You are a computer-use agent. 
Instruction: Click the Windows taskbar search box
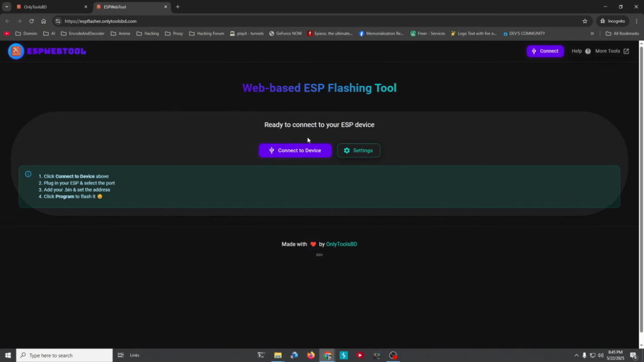[x=64, y=355]
